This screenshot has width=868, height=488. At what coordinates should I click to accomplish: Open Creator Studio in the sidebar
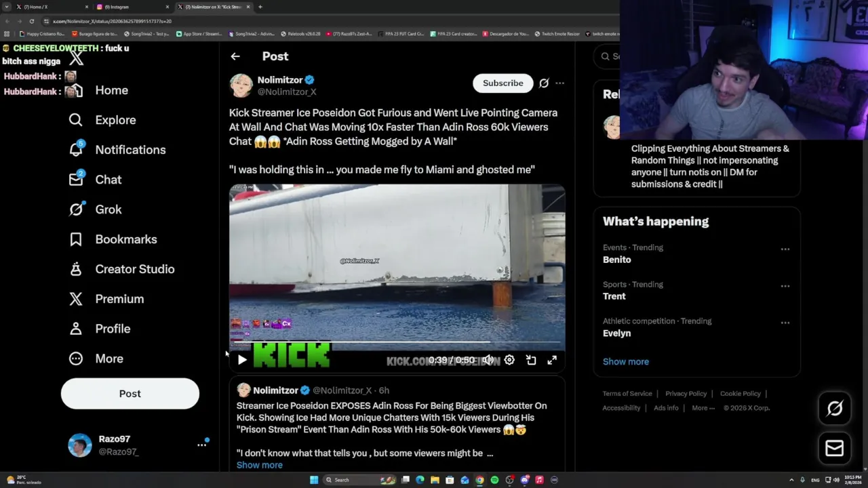click(121, 269)
